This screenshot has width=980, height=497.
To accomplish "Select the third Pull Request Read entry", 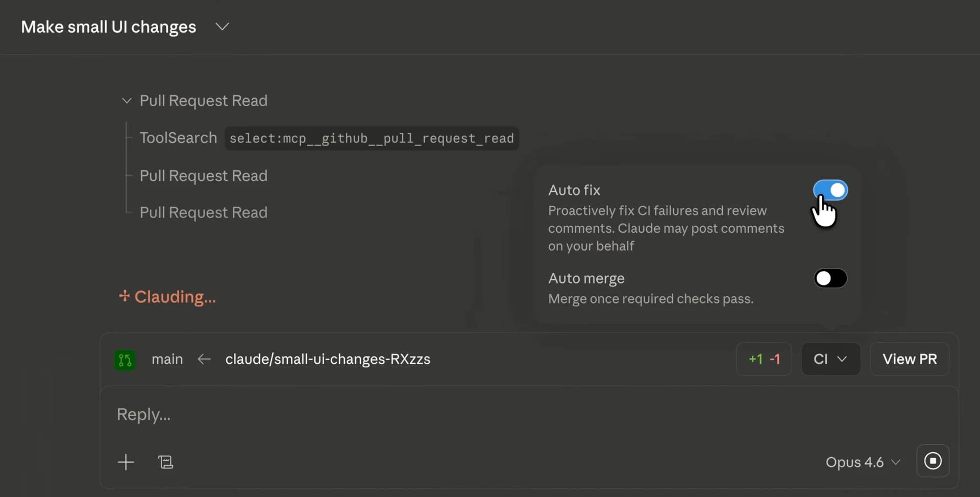I will tap(203, 212).
